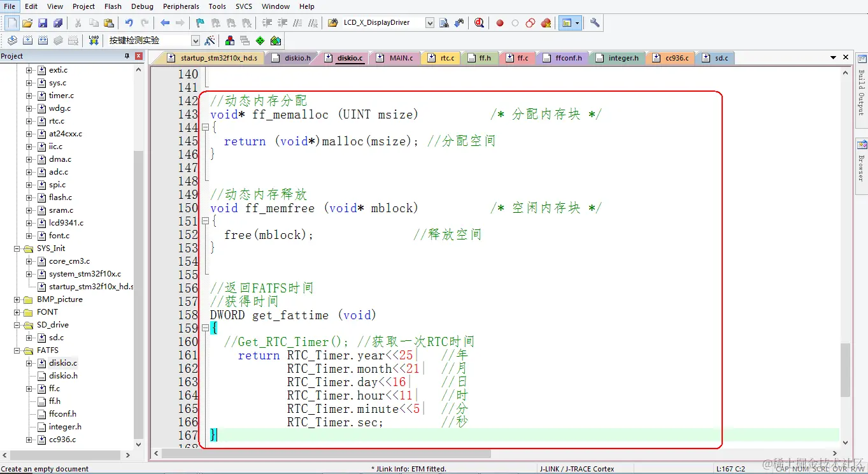868x474 pixels.
Task: Click the LOAD icon to download code to flash
Action: (93, 39)
